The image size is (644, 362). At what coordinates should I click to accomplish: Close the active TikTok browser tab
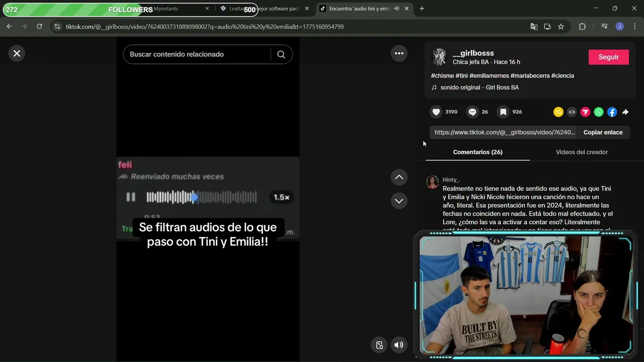(407, 9)
